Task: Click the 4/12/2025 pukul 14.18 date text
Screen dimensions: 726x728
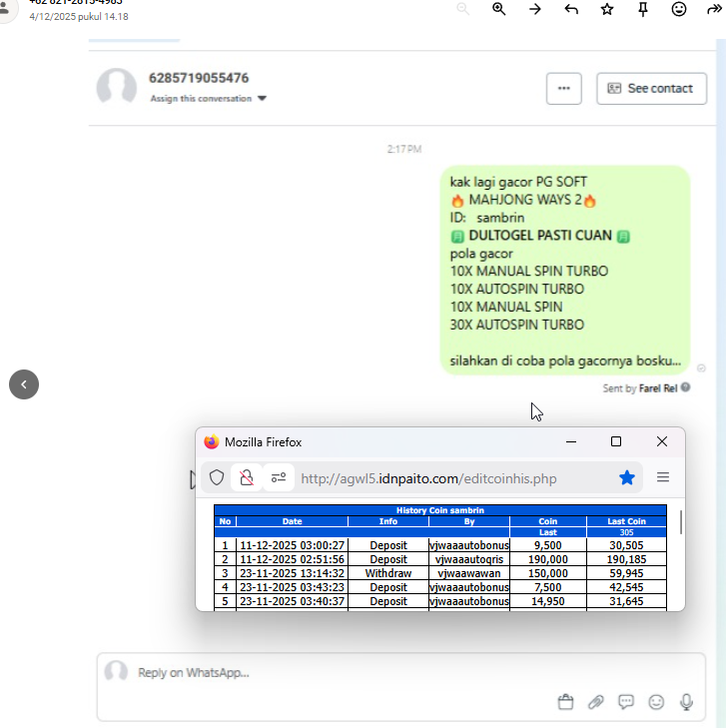Action: (x=79, y=17)
